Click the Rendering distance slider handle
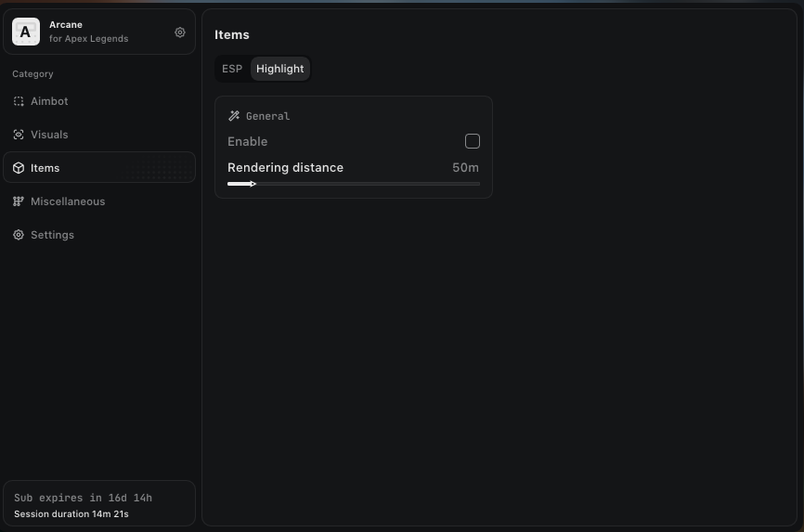The width and height of the screenshot is (804, 532). click(253, 184)
